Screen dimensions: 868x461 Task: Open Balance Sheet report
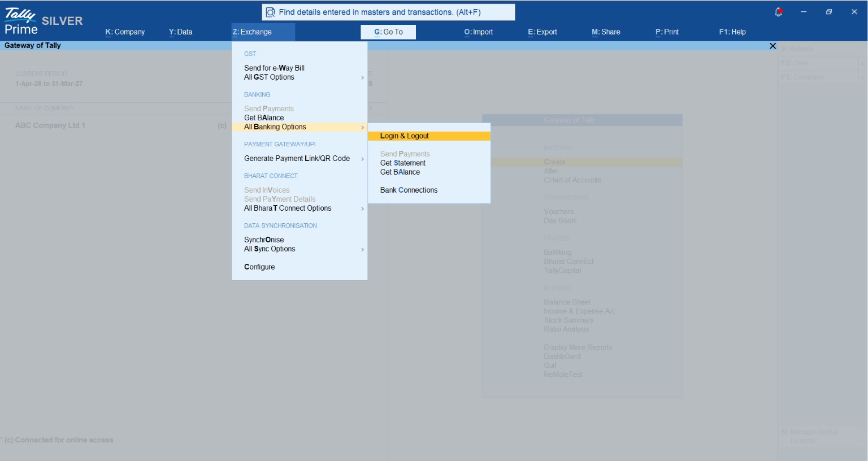click(x=567, y=302)
